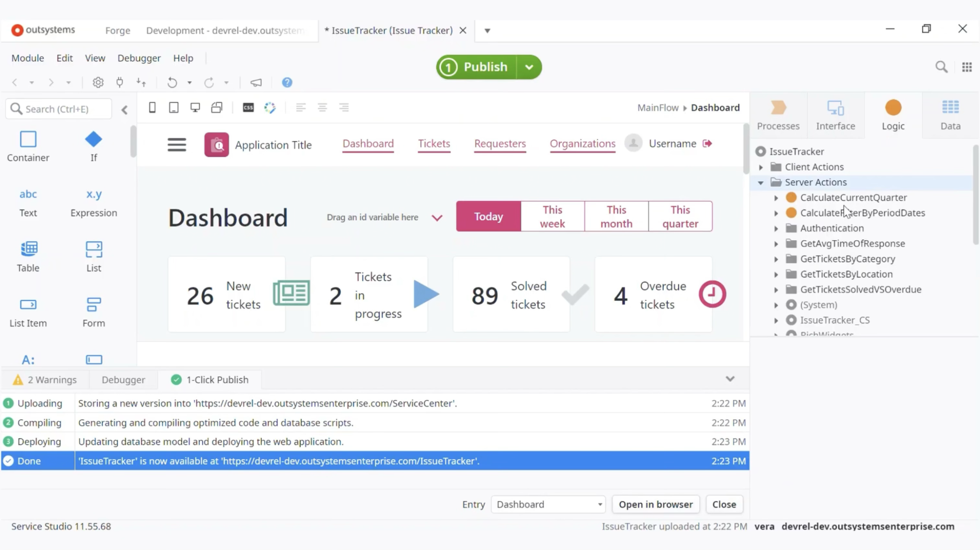Undo the last change

(x=172, y=82)
